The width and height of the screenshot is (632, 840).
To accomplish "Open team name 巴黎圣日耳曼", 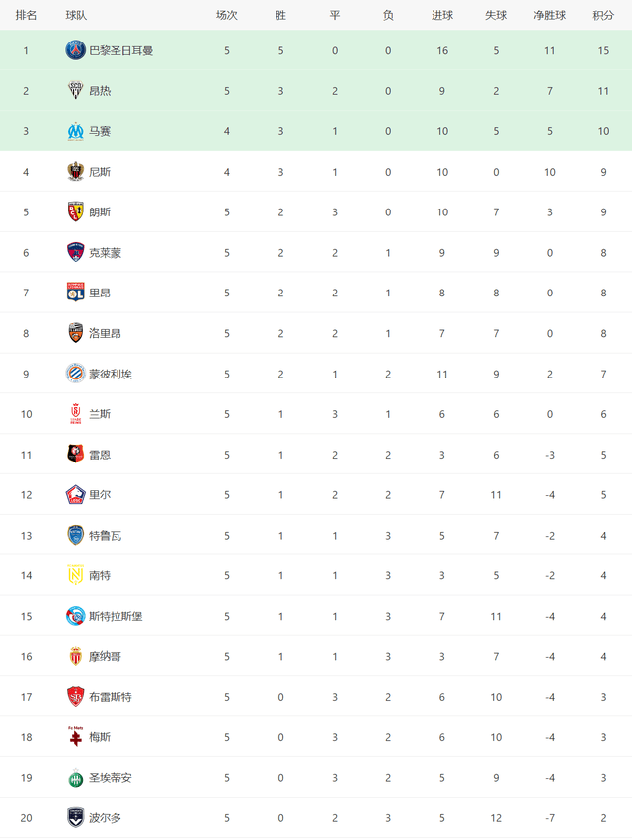I will 120,50.
